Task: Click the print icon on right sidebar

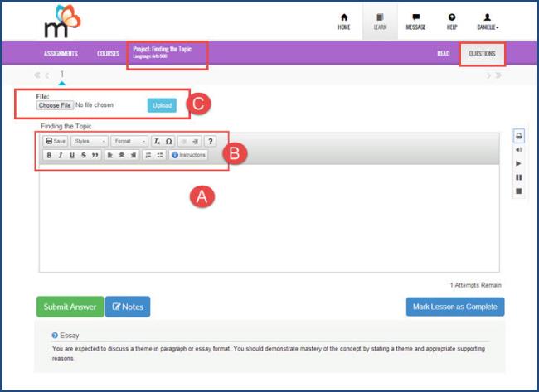Action: 519,137
